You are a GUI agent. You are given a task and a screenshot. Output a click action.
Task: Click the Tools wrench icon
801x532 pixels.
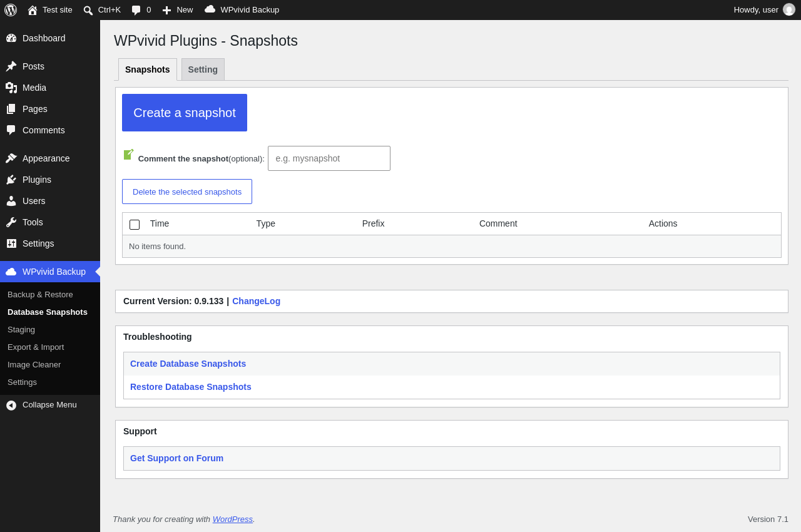coord(11,222)
